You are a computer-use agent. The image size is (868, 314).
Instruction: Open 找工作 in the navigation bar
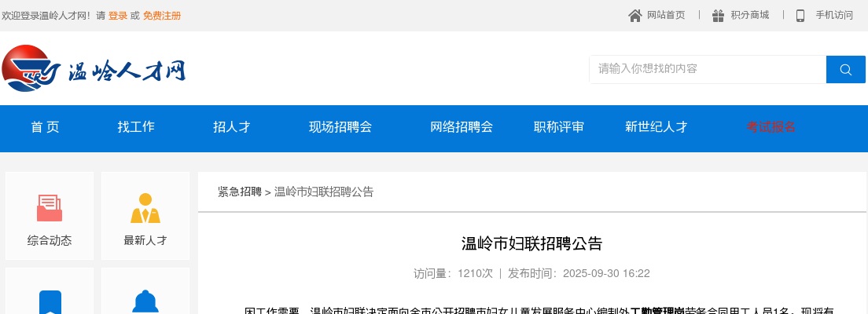(x=136, y=127)
